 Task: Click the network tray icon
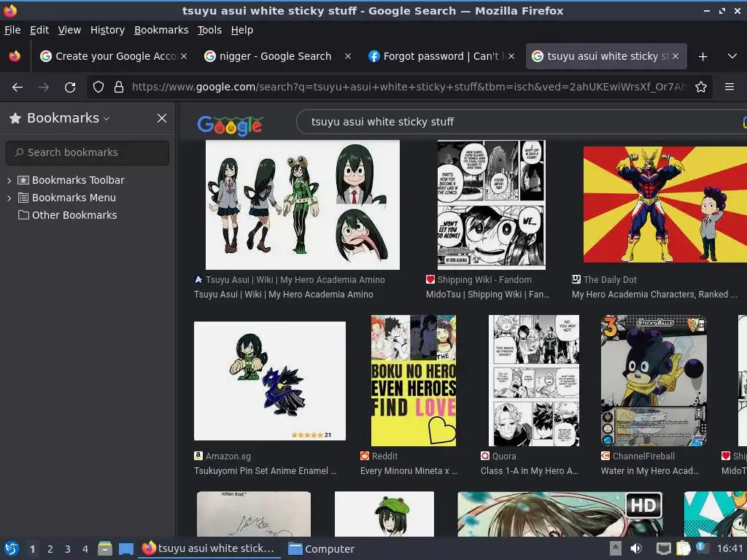tap(663, 549)
